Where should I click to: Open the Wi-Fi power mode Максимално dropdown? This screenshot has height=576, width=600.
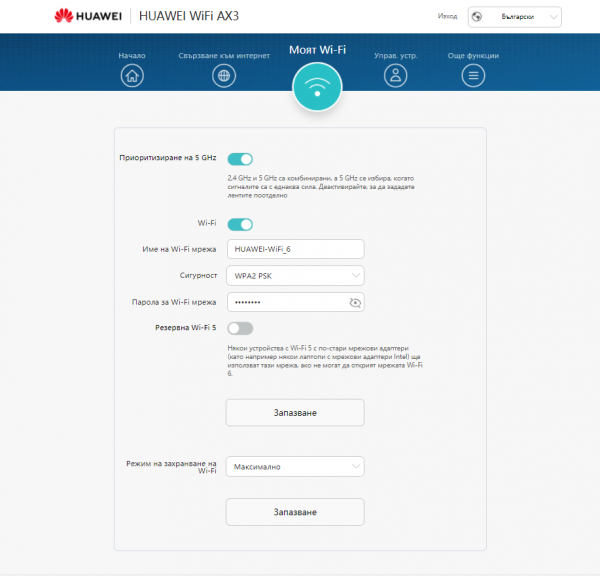(295, 467)
